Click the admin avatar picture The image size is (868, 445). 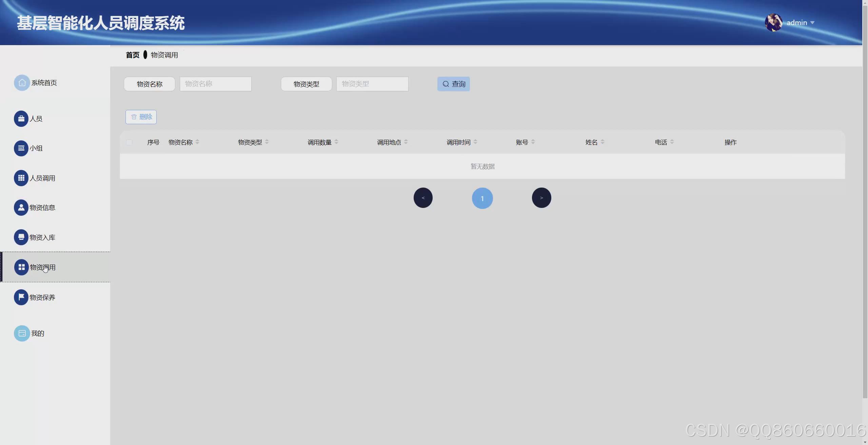coord(773,22)
